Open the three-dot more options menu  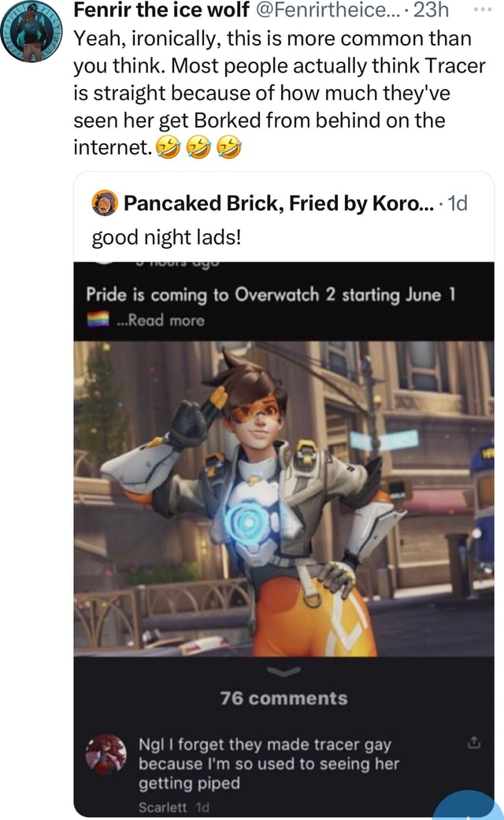click(482, 10)
